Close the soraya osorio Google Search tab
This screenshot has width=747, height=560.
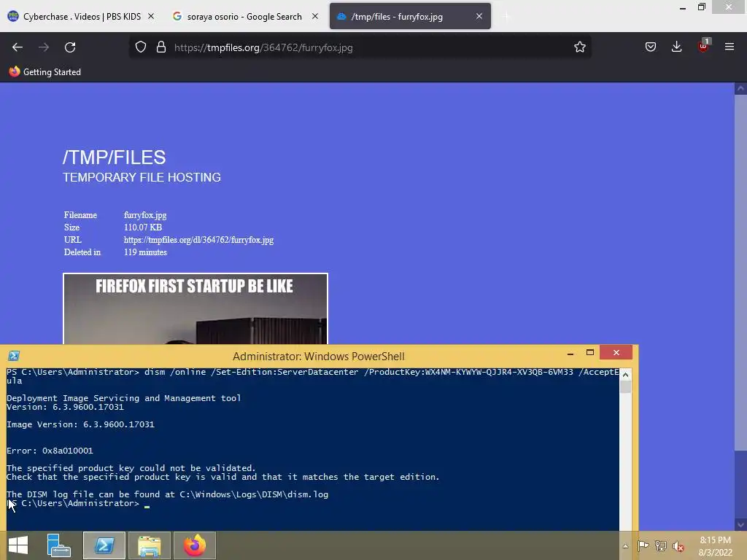(315, 16)
